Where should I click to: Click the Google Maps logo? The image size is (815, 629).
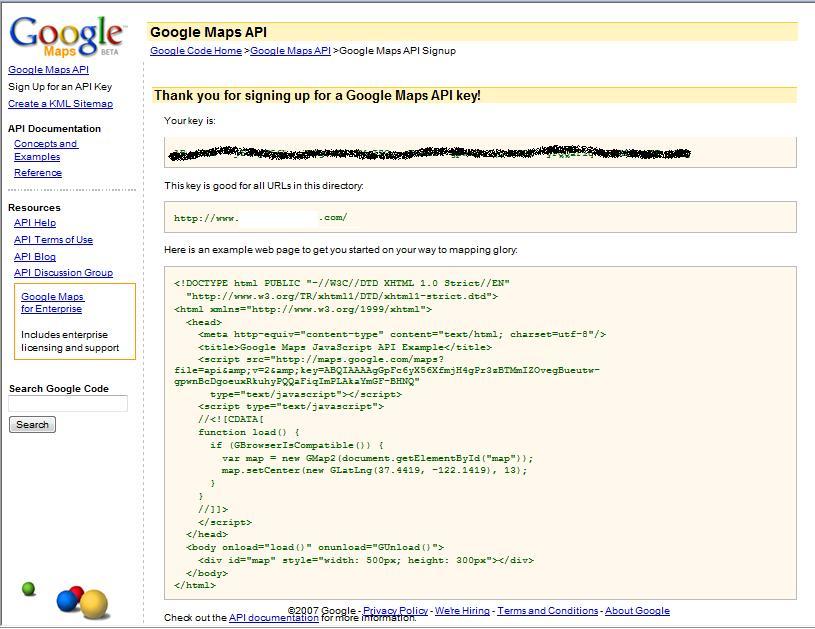coord(66,36)
